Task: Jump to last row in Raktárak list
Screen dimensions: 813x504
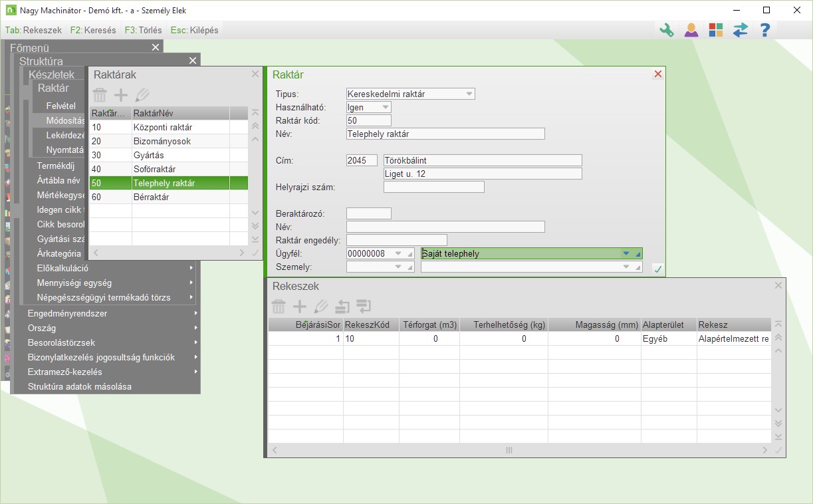Action: (x=255, y=239)
